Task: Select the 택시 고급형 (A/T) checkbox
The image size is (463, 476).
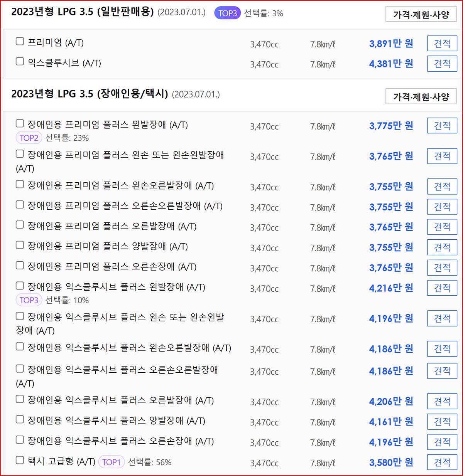Action: (19, 459)
